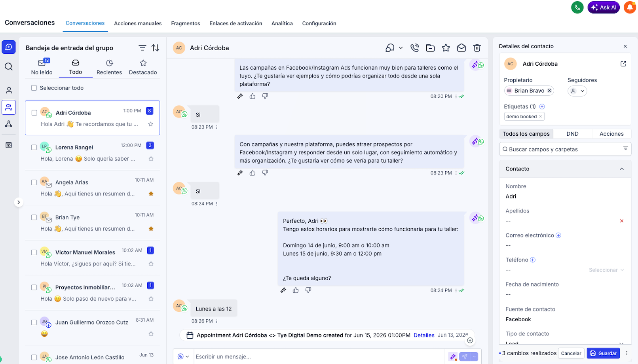Expand the collapsed left panel arrow
Screen dimensions: 638x364
(19, 202)
